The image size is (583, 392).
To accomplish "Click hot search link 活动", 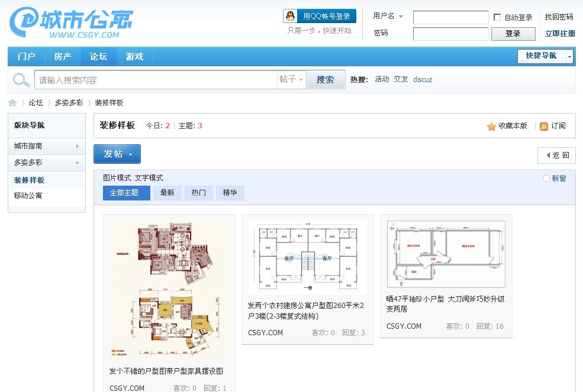I will point(382,79).
